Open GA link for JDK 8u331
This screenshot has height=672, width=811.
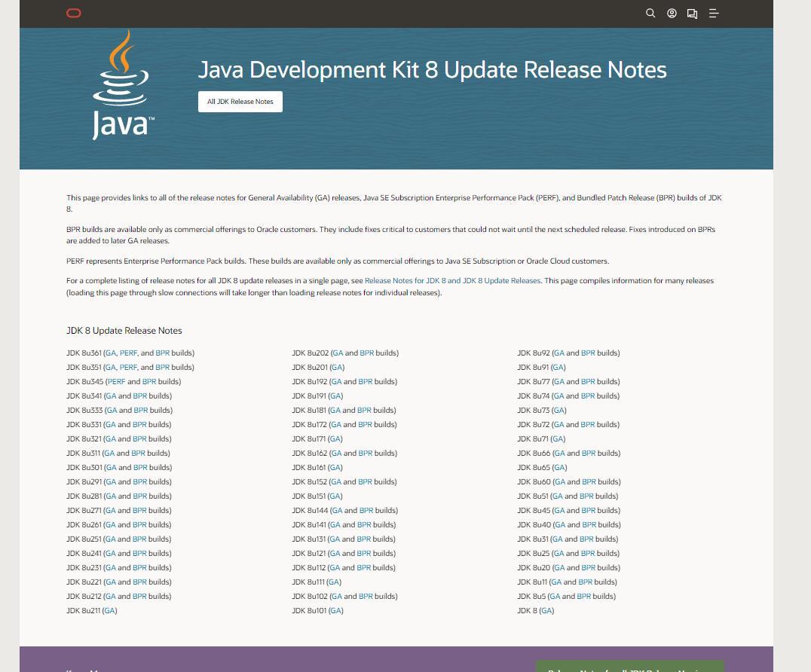click(x=110, y=425)
